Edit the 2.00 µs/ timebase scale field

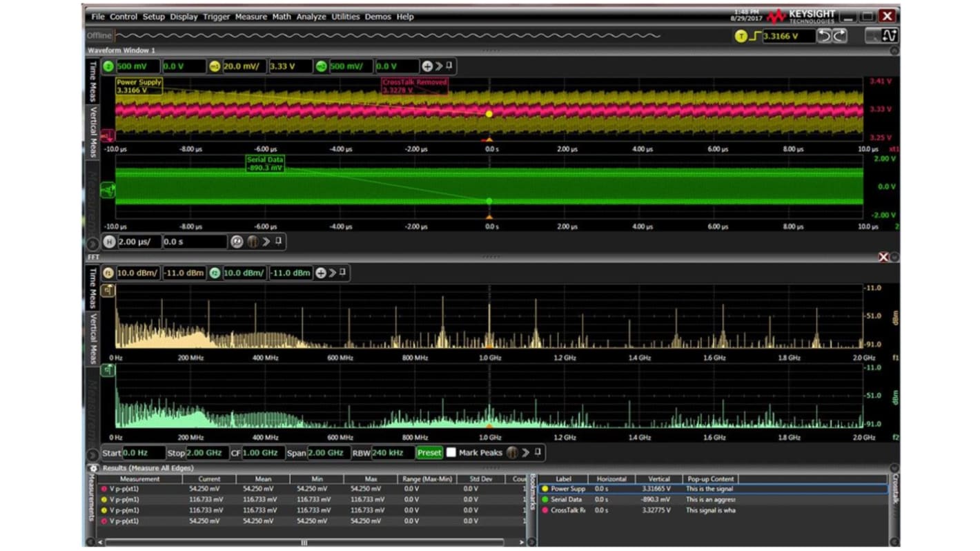[139, 242]
